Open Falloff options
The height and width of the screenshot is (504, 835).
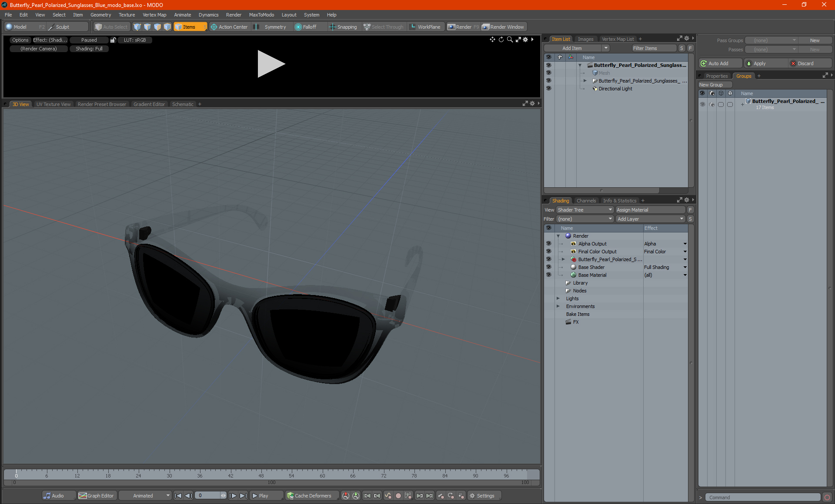click(306, 27)
